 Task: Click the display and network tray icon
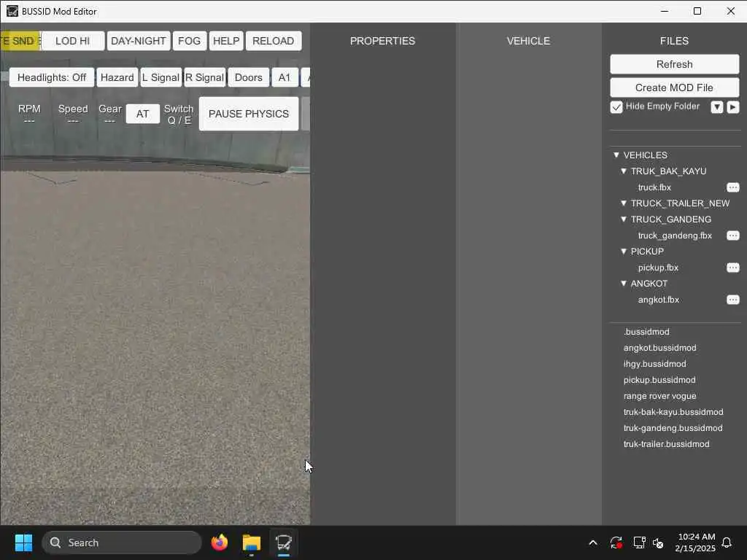(x=639, y=542)
